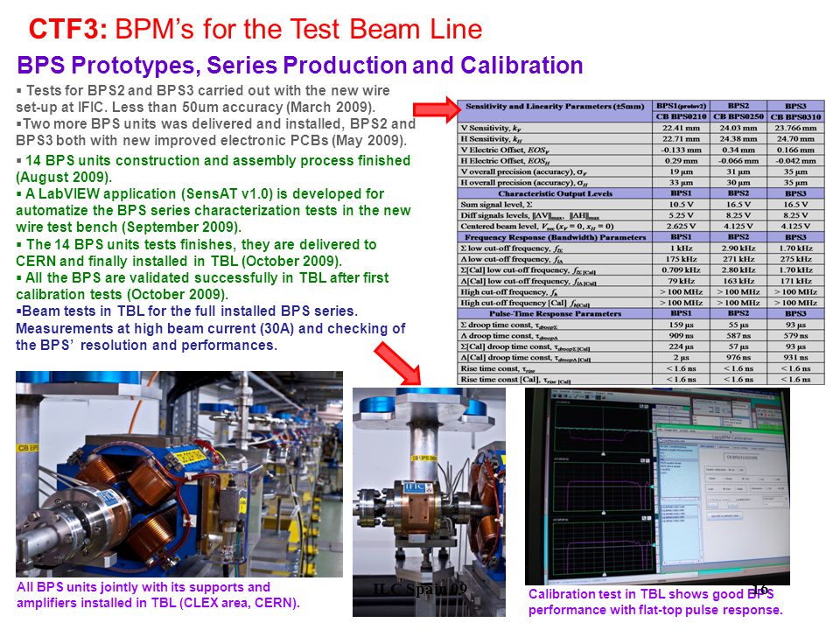Screen dimensions: 840x630
Task: Click the value "159 µs"
Action: (x=681, y=325)
